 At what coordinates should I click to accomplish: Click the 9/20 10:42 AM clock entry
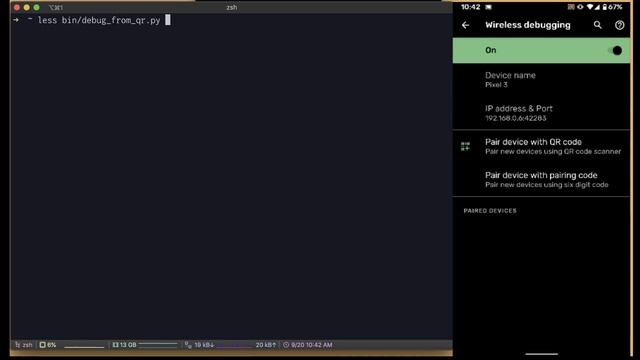tap(308, 345)
